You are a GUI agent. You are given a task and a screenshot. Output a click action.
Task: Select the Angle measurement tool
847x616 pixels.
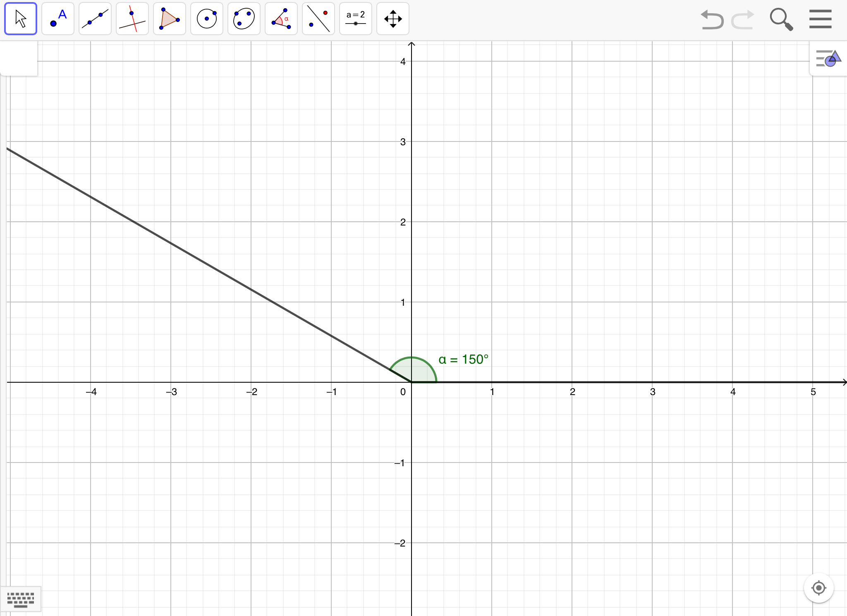tap(281, 19)
